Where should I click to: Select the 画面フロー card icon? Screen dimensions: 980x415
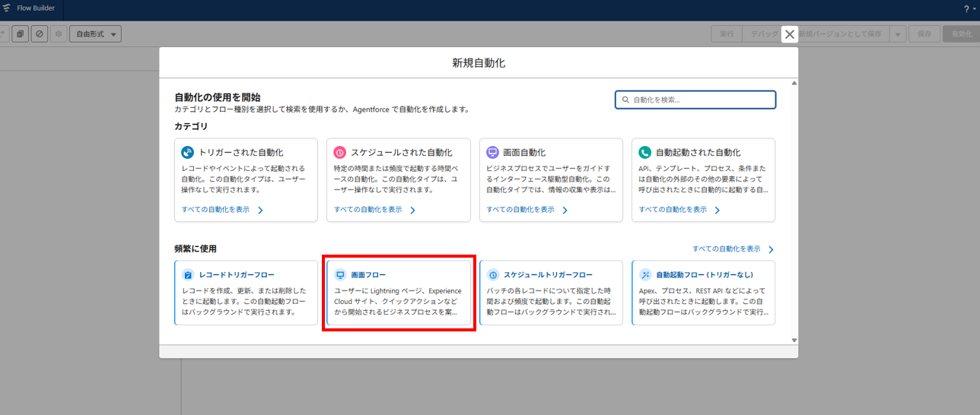point(340,274)
